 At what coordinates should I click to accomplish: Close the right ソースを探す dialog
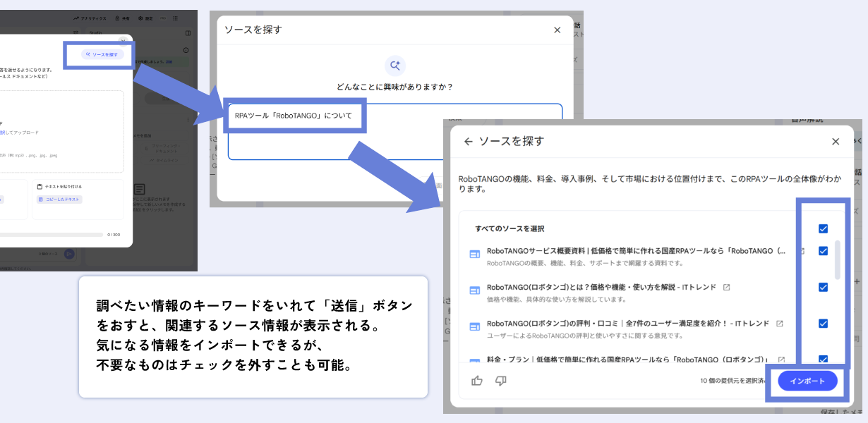click(x=836, y=141)
